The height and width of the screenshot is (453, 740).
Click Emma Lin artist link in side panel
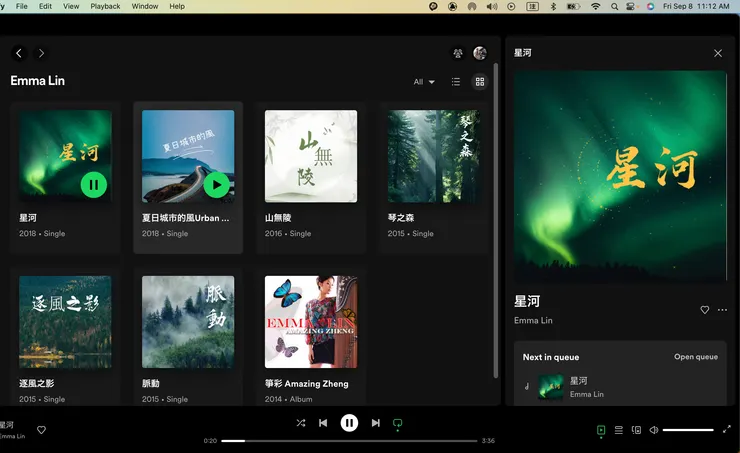533,320
